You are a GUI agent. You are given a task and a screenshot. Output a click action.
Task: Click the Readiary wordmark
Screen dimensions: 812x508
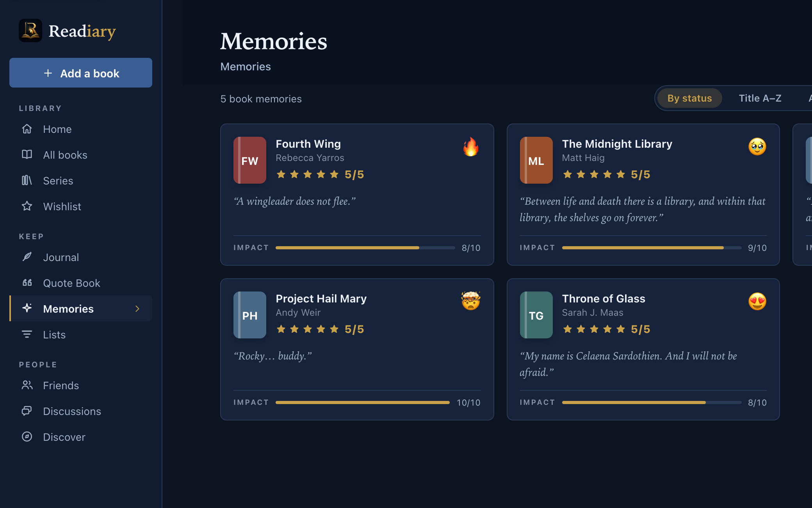coord(82,31)
